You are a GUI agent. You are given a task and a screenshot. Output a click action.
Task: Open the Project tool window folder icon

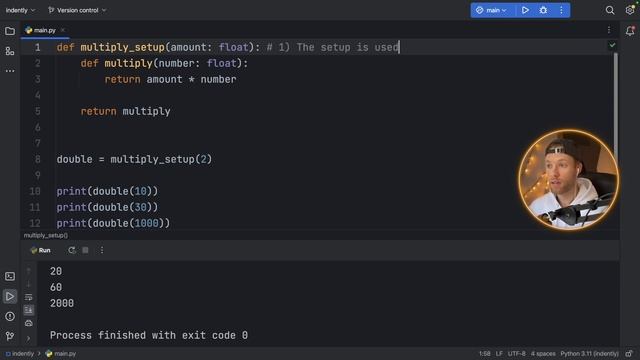(10, 31)
